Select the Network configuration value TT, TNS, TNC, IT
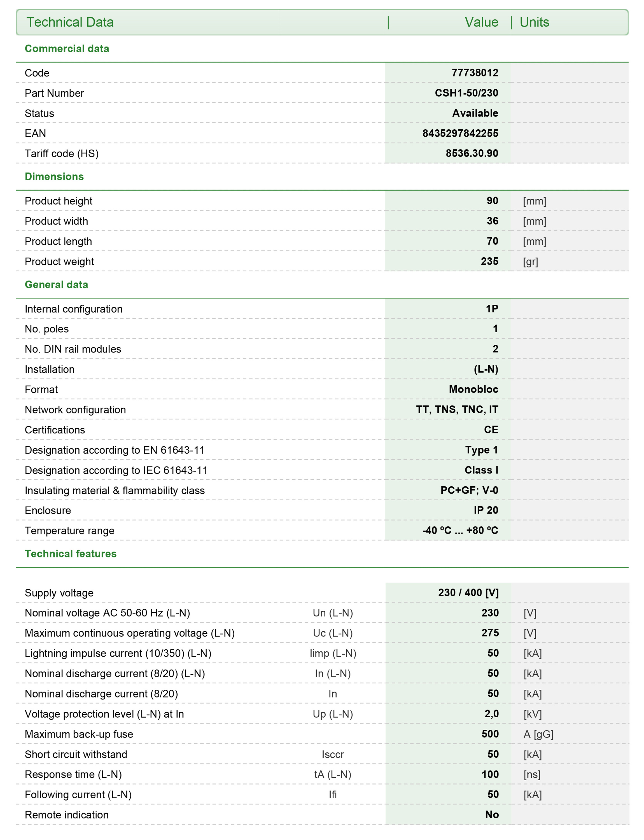 point(457,409)
